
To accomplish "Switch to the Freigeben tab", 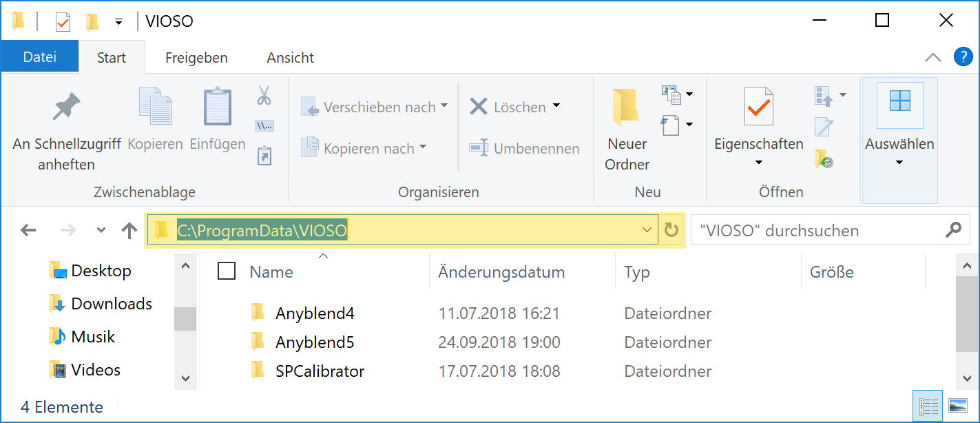I will [196, 58].
